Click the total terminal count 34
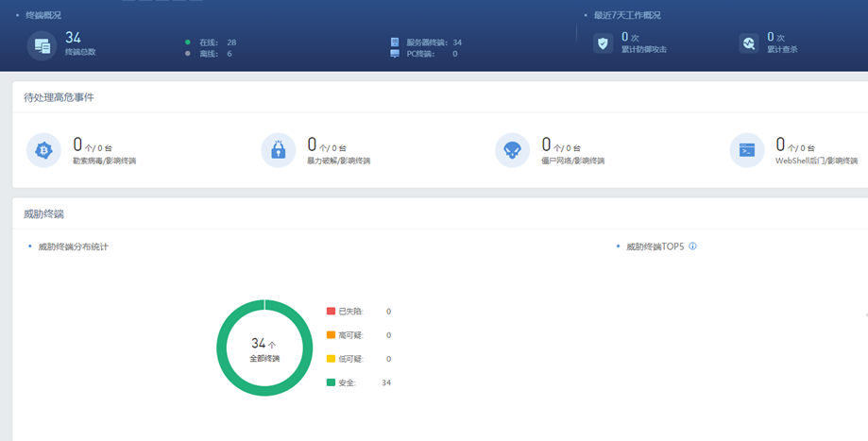Screen dimensions: 868x441 73,37
